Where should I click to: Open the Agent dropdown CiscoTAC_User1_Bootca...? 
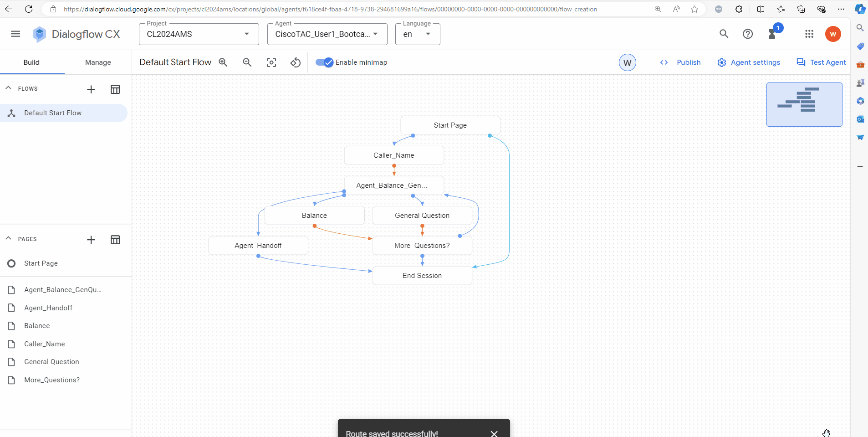tap(327, 34)
